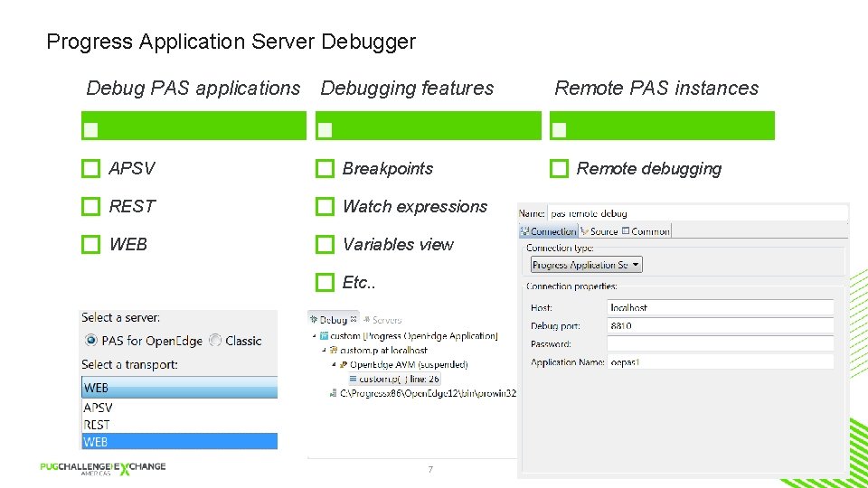This screenshot has width=868, height=488.
Task: Click the Debug PAS applications heading
Action: click(193, 88)
